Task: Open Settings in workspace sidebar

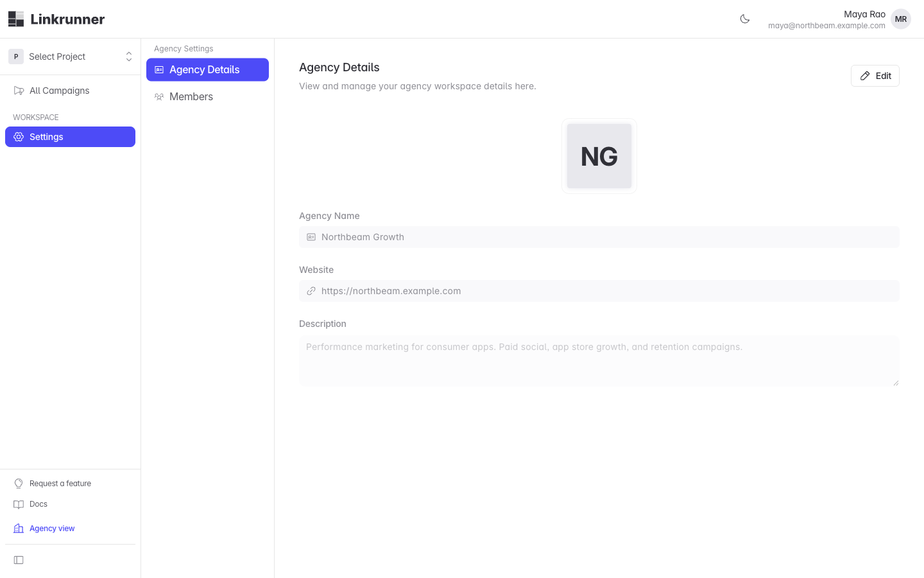Action: click(x=71, y=137)
